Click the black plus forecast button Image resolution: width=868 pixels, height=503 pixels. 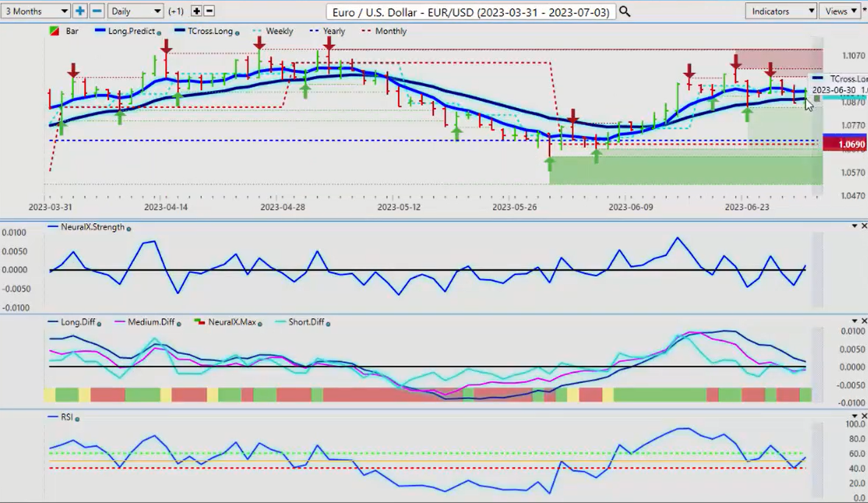196,11
